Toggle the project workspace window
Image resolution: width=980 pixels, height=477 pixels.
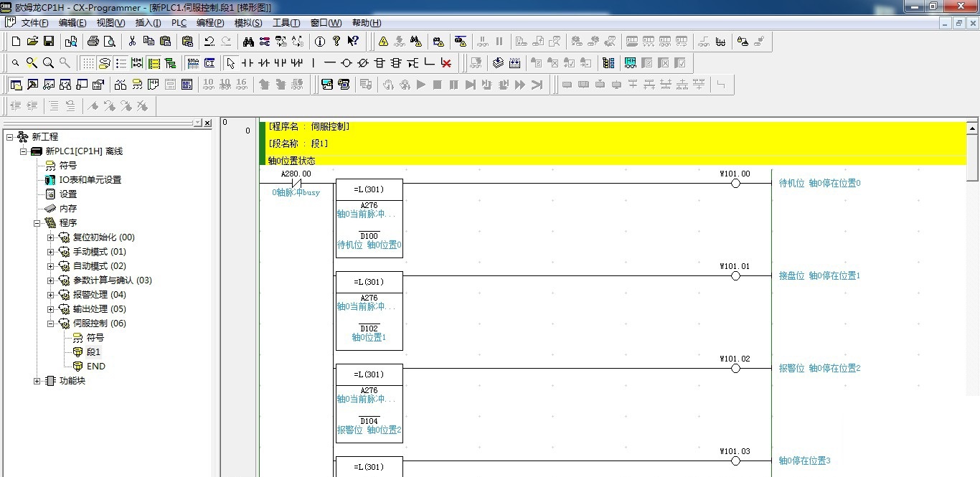16,85
